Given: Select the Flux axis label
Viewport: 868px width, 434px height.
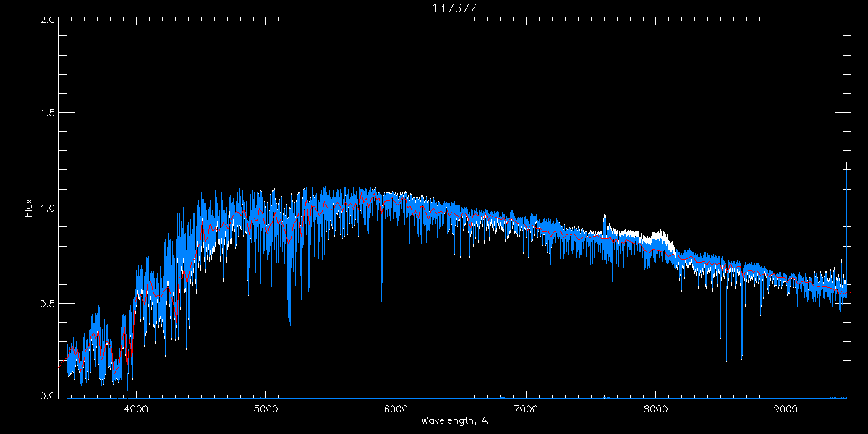Looking at the screenshot, I should [28, 208].
